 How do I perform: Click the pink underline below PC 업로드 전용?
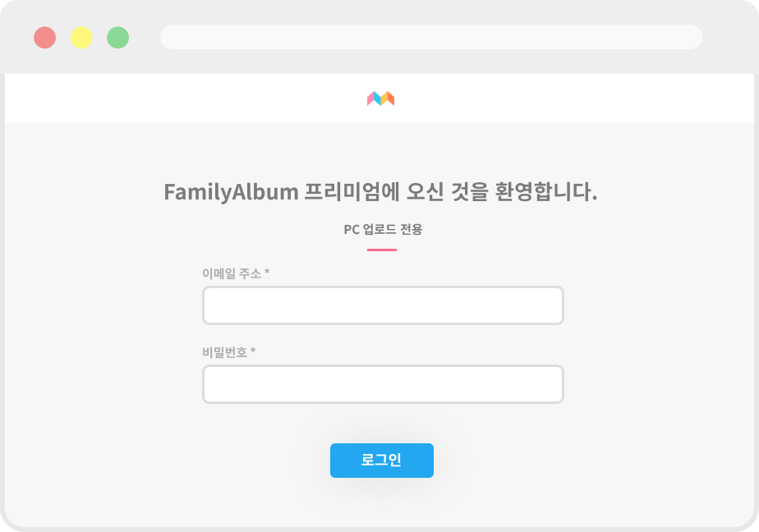tap(382, 250)
